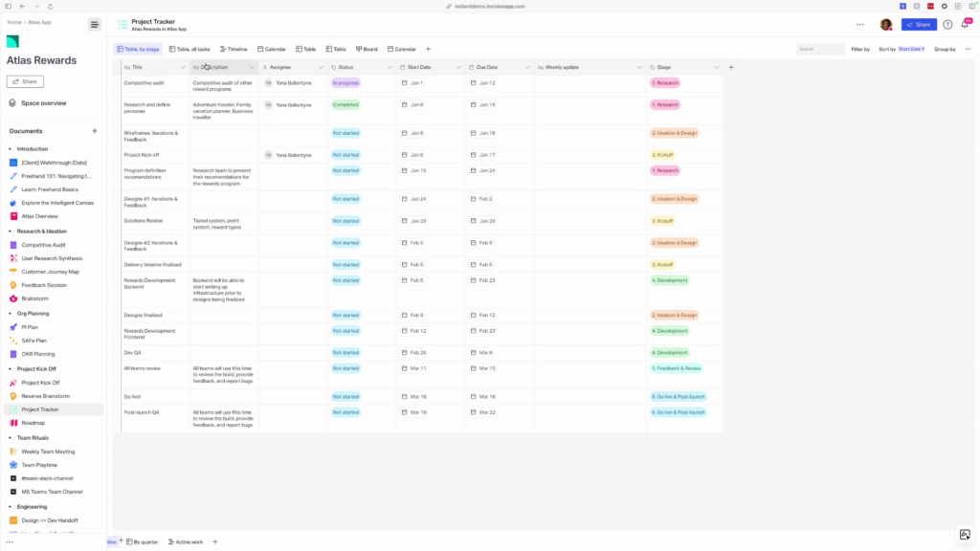Add a new column to the table
This screenshot has width=980, height=551.
(731, 68)
